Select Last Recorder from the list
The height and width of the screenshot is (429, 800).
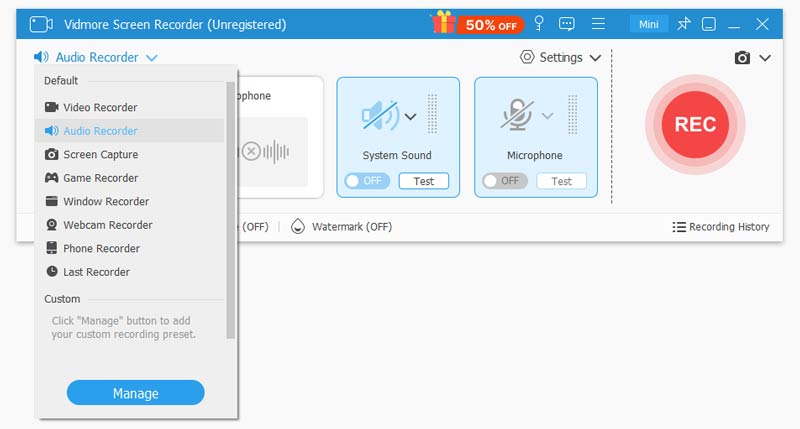click(x=130, y=271)
